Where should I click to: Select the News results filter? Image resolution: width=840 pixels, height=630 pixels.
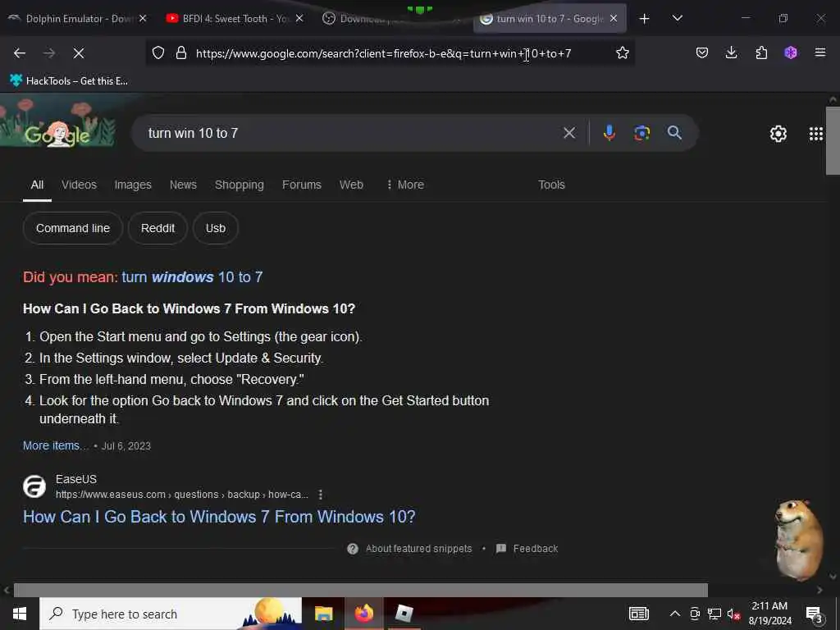click(183, 185)
